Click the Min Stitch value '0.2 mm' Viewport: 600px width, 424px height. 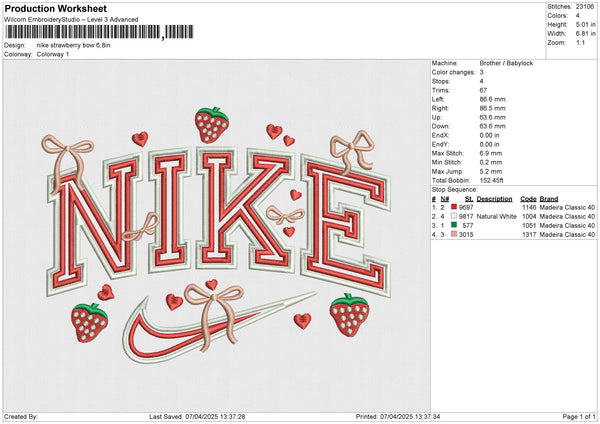491,162
